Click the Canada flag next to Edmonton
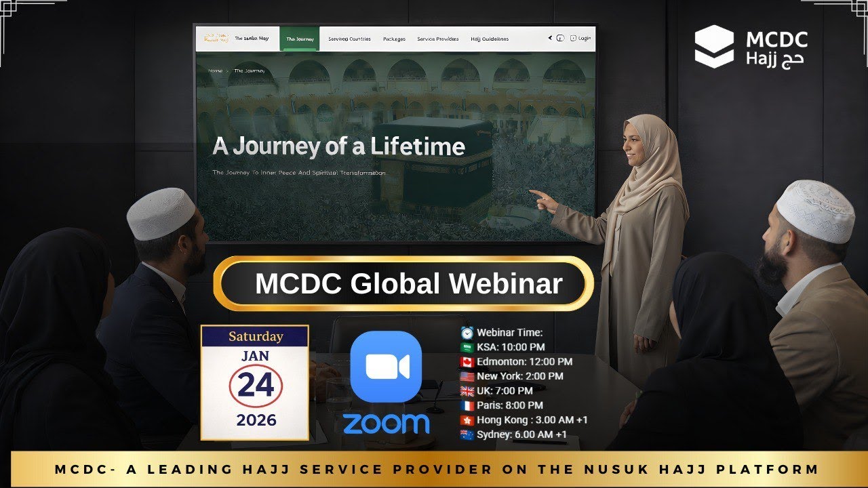 point(467,362)
